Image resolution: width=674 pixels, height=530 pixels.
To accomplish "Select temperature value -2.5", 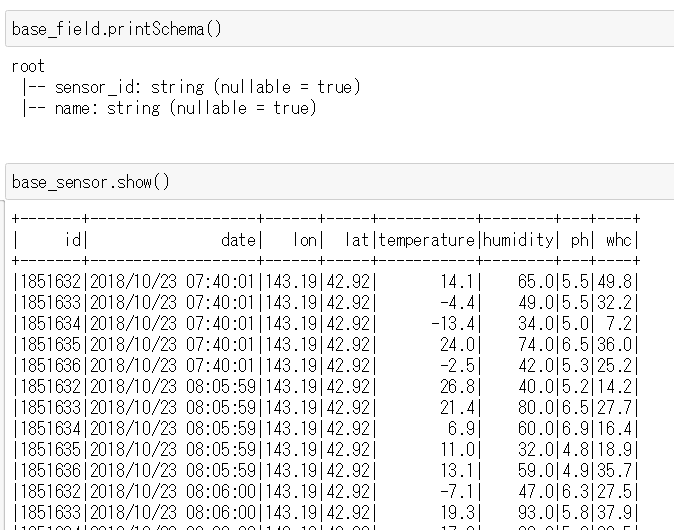I will click(457, 366).
